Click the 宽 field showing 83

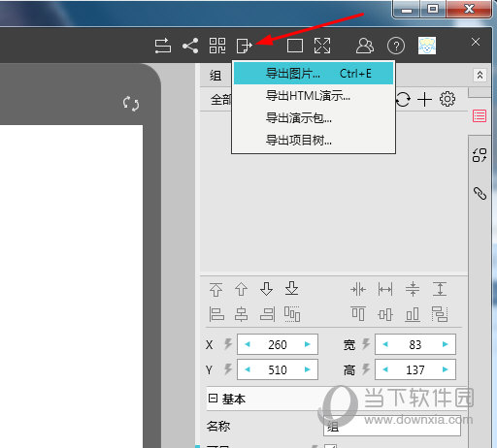pyautogui.click(x=415, y=344)
